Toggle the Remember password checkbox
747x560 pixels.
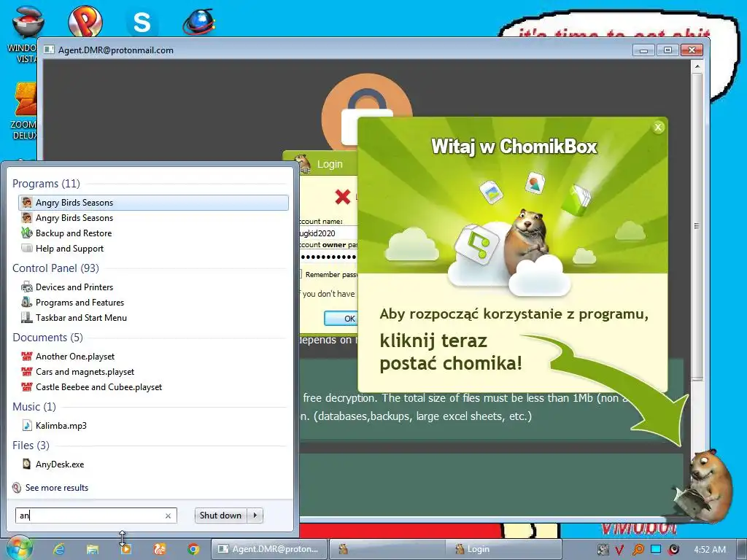click(x=300, y=274)
